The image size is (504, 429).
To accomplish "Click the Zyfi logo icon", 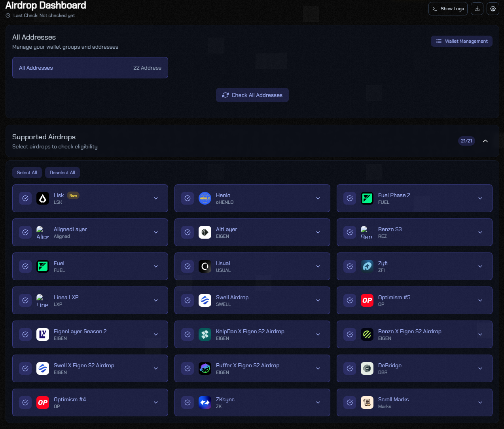I will click(x=367, y=266).
